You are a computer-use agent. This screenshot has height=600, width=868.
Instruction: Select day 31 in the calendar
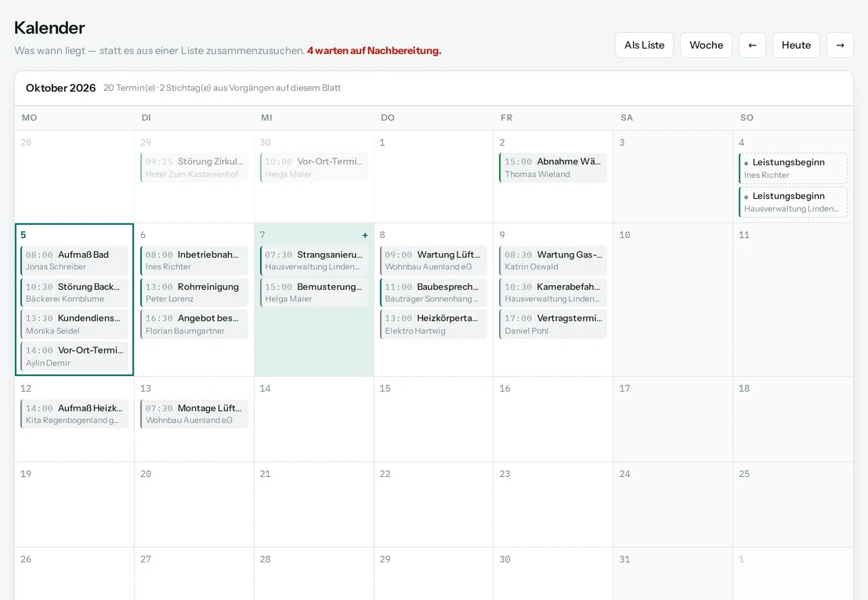[x=673, y=573]
